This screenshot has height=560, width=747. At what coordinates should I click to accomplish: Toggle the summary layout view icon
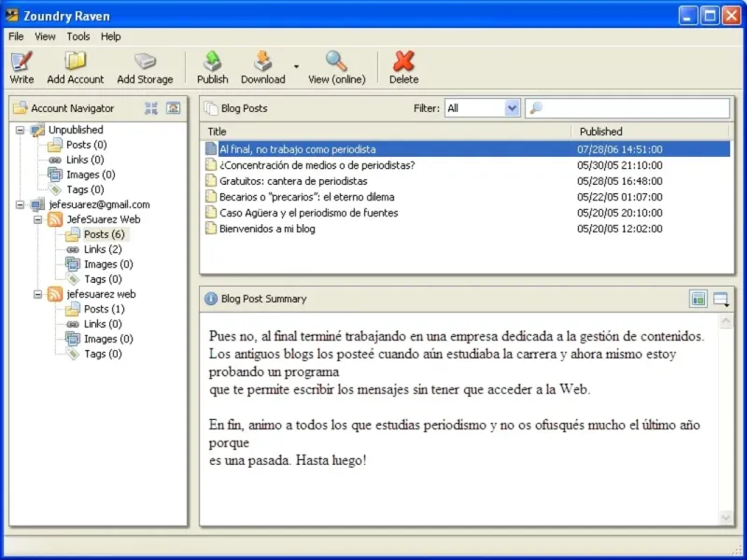698,299
